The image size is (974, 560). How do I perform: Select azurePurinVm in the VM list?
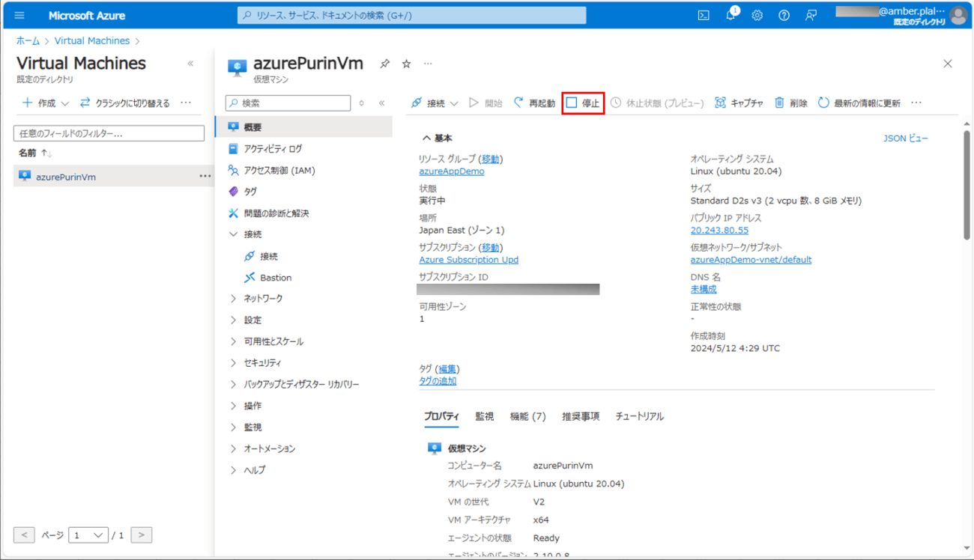click(x=66, y=177)
